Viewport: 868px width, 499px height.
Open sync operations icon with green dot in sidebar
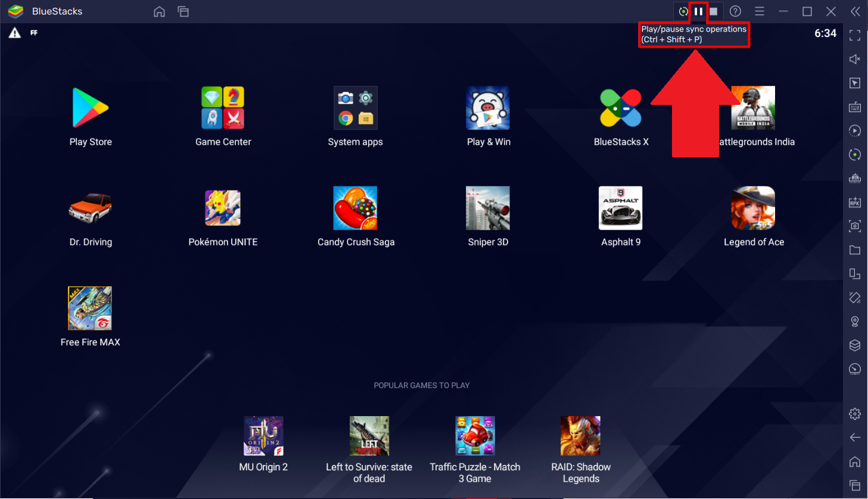855,154
